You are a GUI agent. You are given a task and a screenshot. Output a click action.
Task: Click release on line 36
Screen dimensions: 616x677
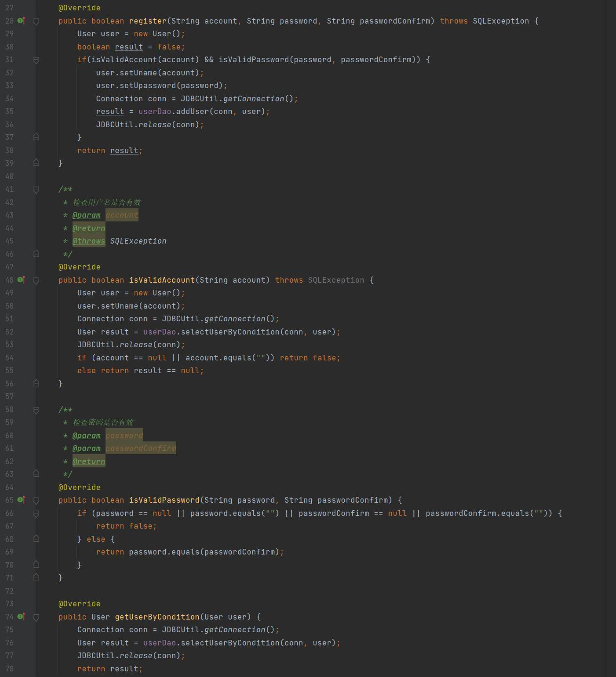point(155,124)
